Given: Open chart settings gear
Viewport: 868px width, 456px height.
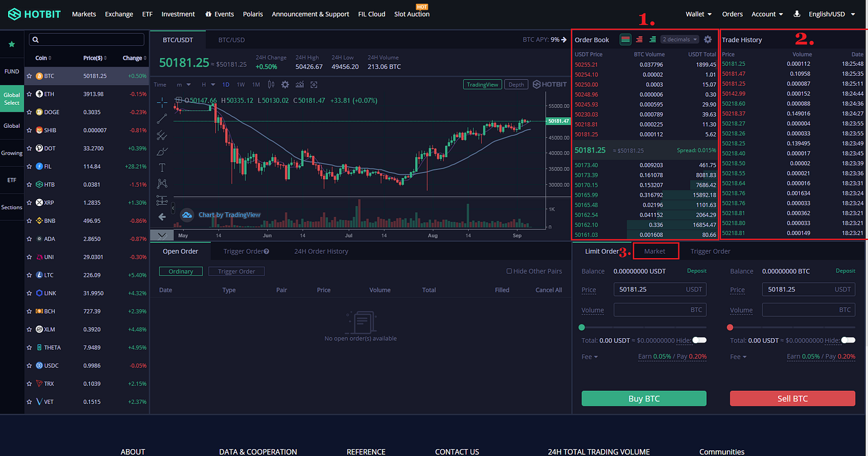Looking at the screenshot, I should click(x=285, y=84).
